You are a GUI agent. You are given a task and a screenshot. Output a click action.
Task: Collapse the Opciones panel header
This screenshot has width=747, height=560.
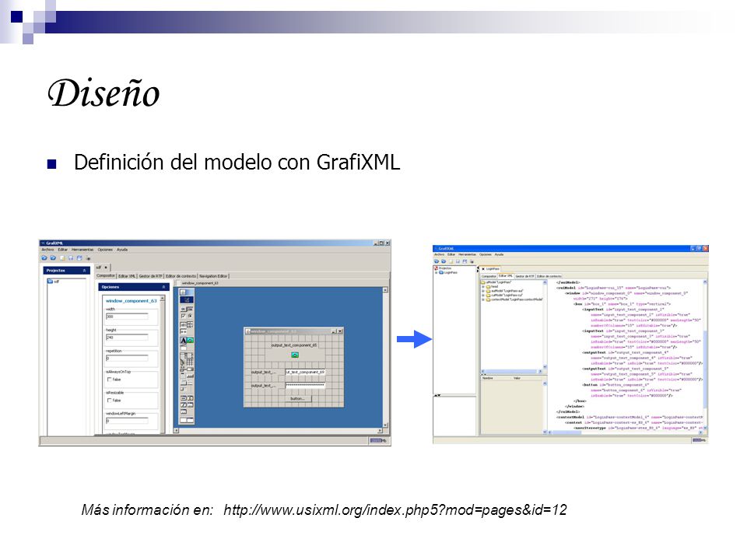tap(163, 287)
